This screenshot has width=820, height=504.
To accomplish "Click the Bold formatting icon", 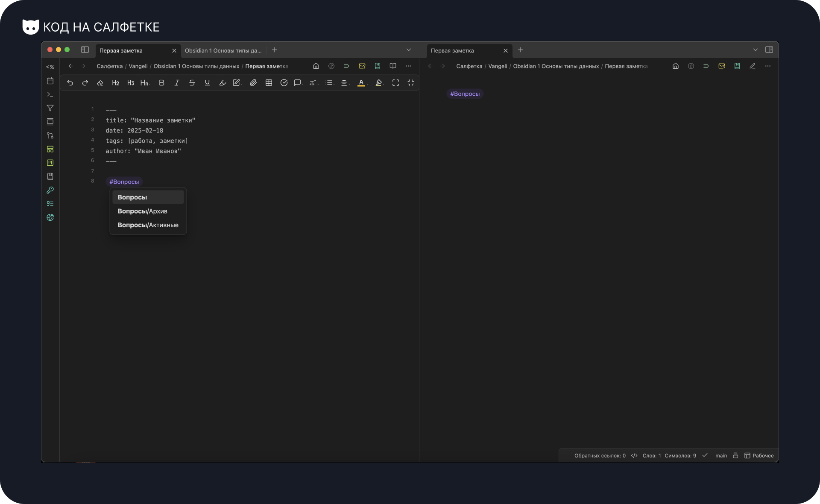I will pos(161,83).
